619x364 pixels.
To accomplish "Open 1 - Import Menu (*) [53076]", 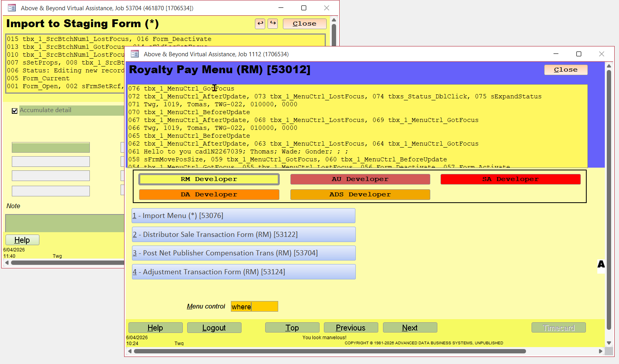I will coord(244,216).
